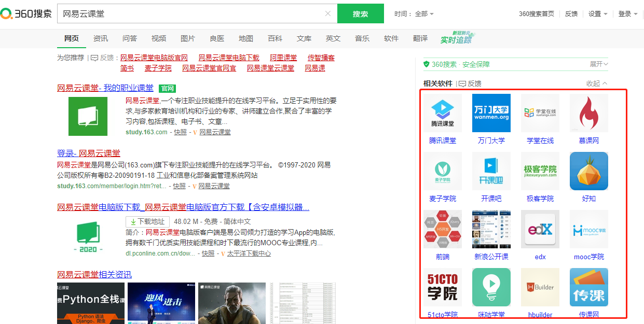
Task: Open result 网易云课堂- 我的职业课堂
Action: 105,88
